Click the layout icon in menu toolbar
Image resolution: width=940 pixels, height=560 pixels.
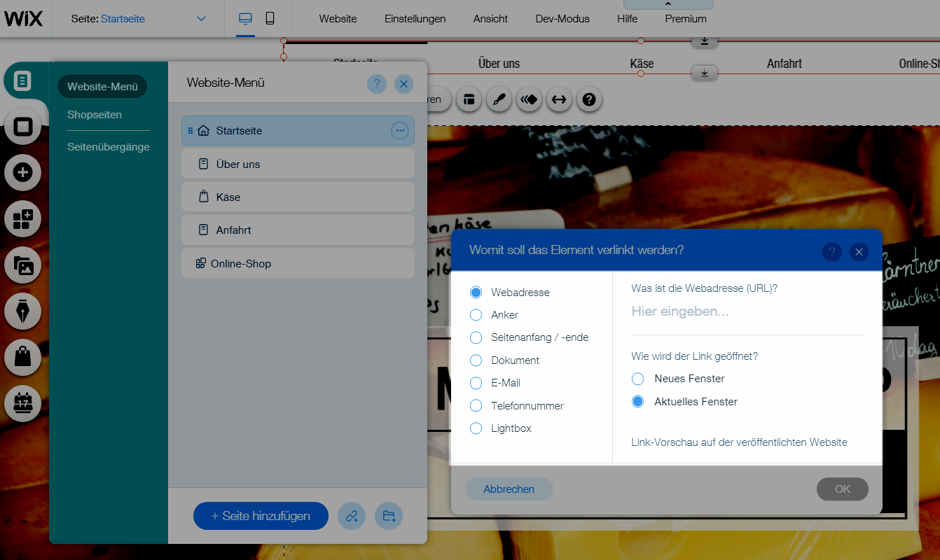469,99
